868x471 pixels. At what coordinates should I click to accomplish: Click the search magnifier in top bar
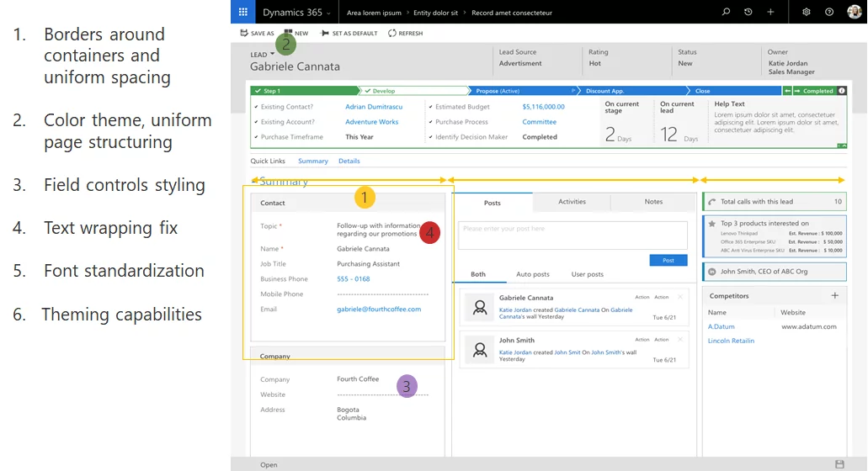pos(726,12)
